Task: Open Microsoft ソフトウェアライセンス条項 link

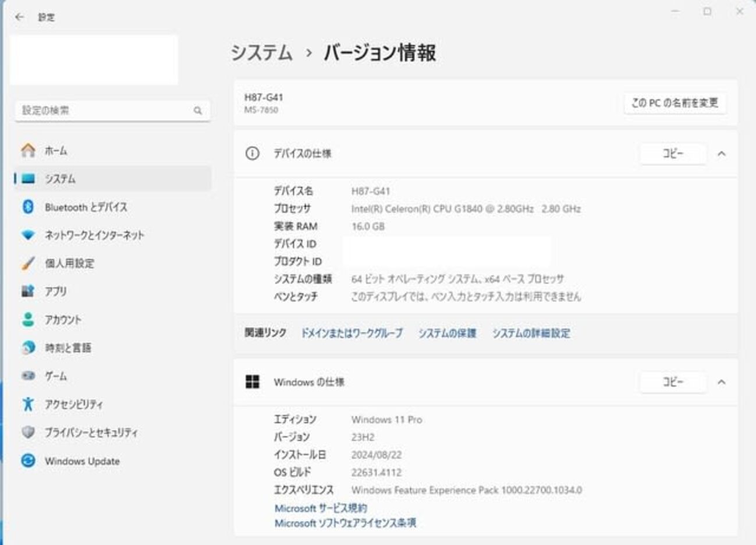Action: click(x=345, y=523)
